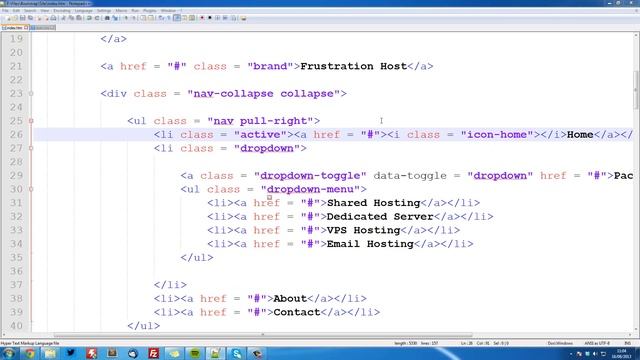Open the Macro menu

pyautogui.click(x=121, y=11)
